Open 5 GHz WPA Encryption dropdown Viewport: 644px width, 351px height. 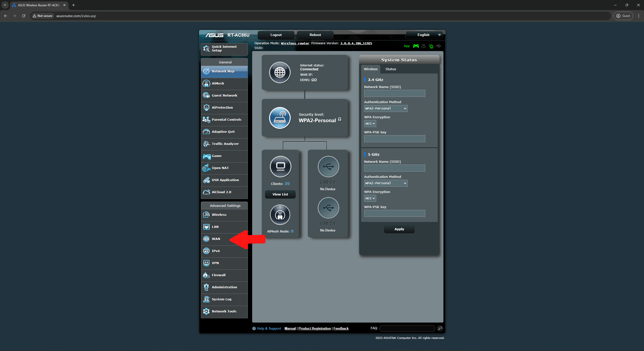370,198
